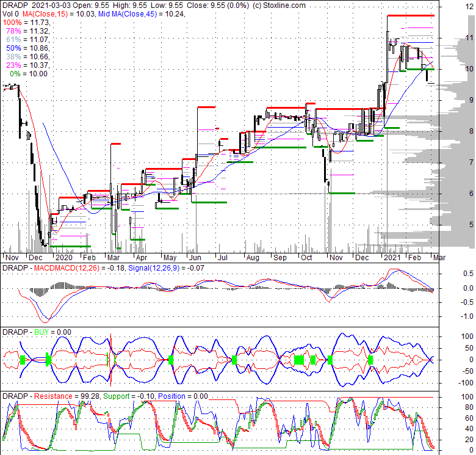476x455 pixels.
Task: Click the 50% = 10.86 Fibonacci level
Action: point(28,48)
